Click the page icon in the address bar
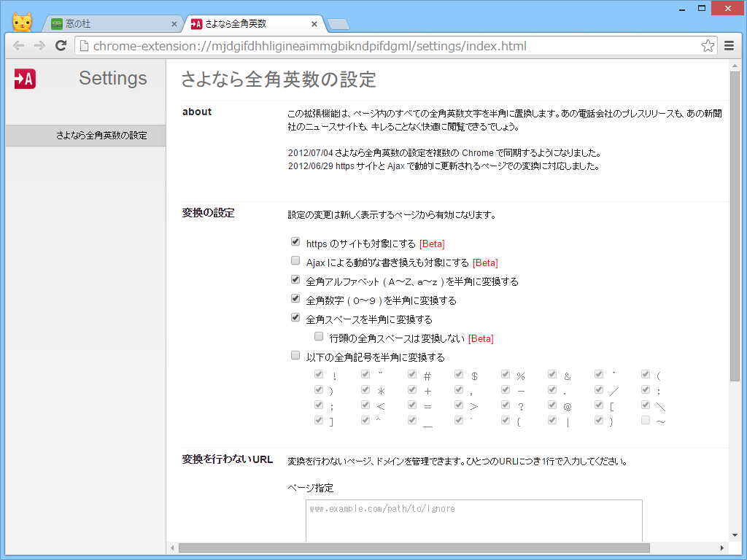Viewport: 747px width, 560px height. click(84, 46)
